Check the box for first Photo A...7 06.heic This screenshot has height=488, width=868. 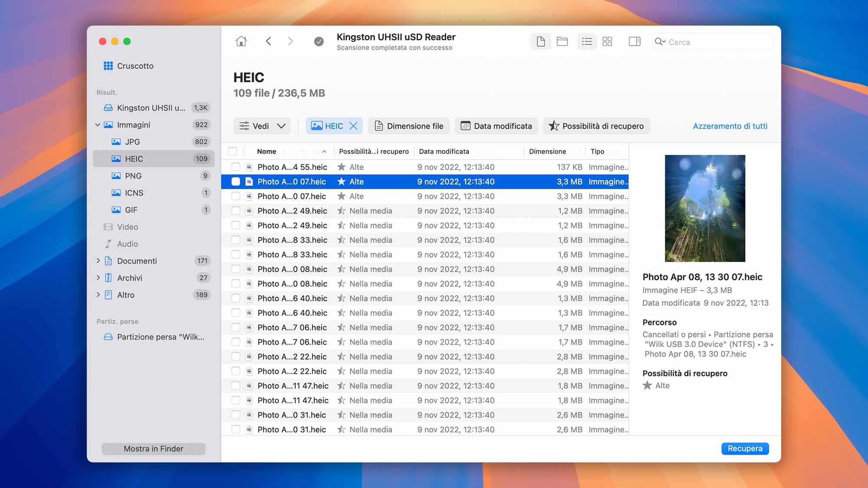(x=236, y=328)
